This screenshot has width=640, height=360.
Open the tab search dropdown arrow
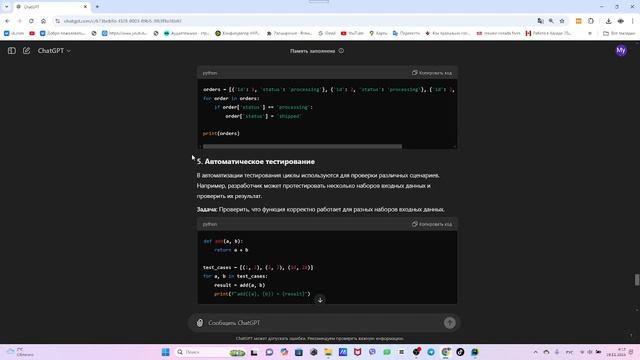[x=7, y=7]
